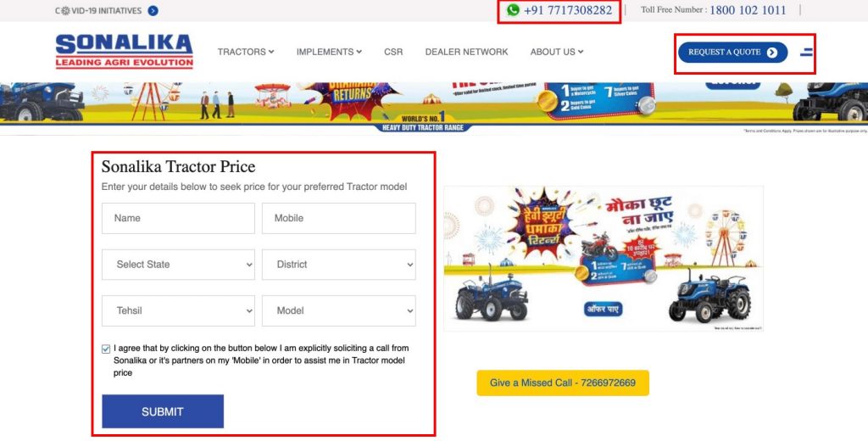Click the green WhatsApp icon

(x=513, y=10)
